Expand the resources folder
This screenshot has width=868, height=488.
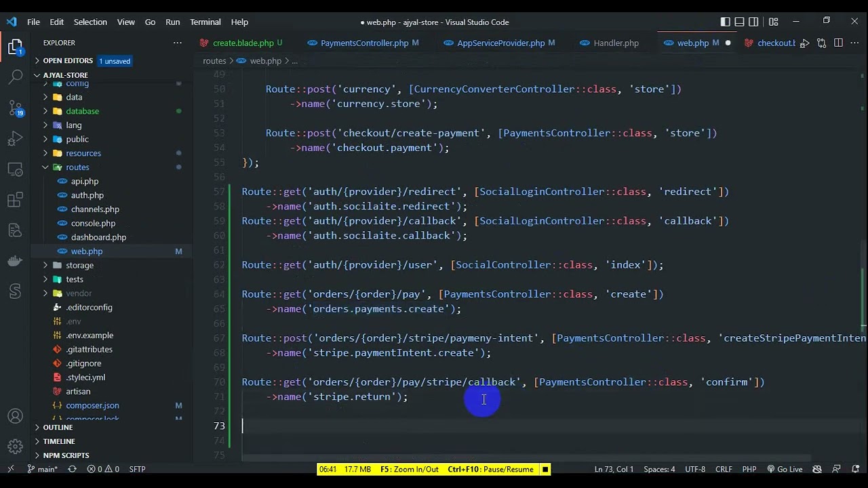[x=83, y=153]
